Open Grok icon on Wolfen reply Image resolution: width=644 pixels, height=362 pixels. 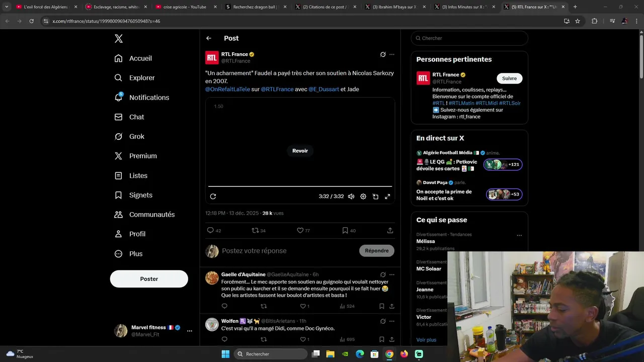(x=383, y=321)
